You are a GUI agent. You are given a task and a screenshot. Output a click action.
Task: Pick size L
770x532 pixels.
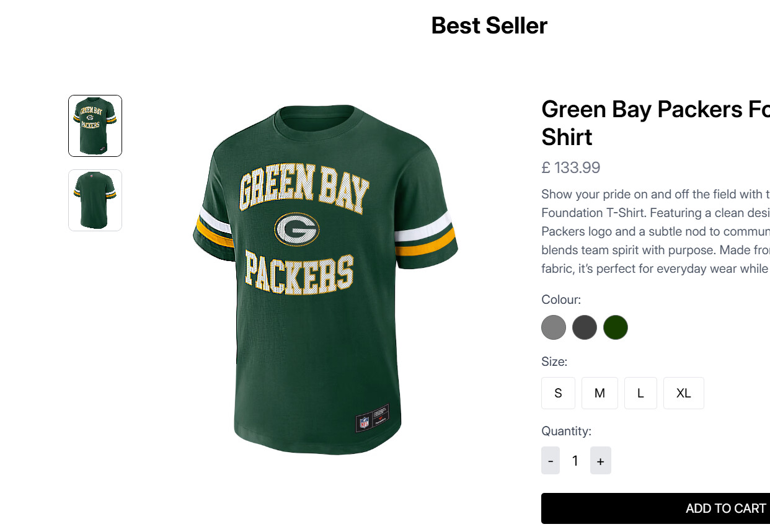(x=640, y=393)
